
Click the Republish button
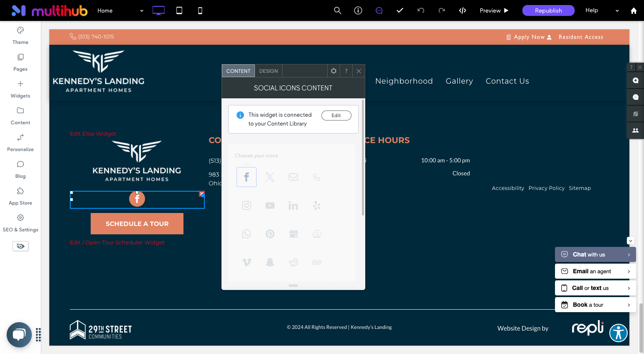point(548,10)
